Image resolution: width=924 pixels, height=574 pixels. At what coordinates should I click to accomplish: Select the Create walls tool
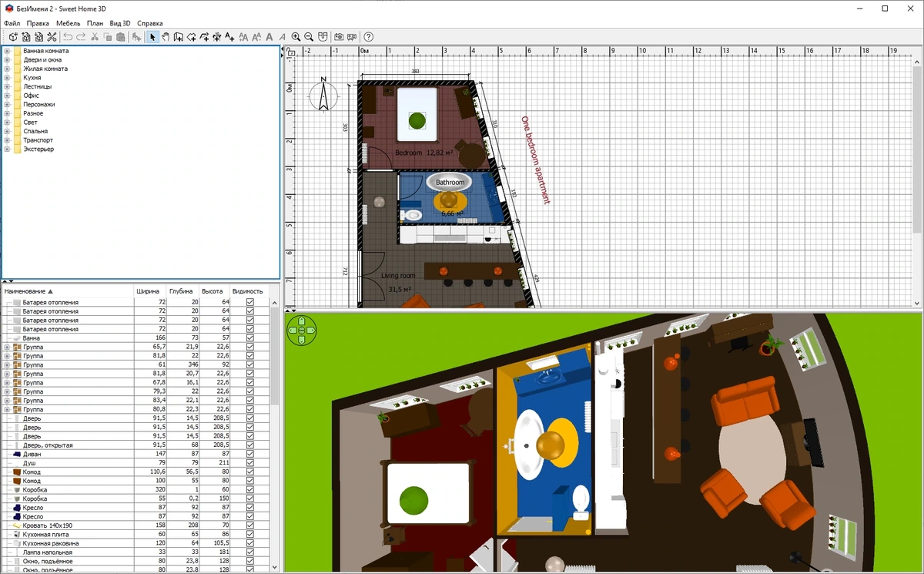(x=178, y=37)
